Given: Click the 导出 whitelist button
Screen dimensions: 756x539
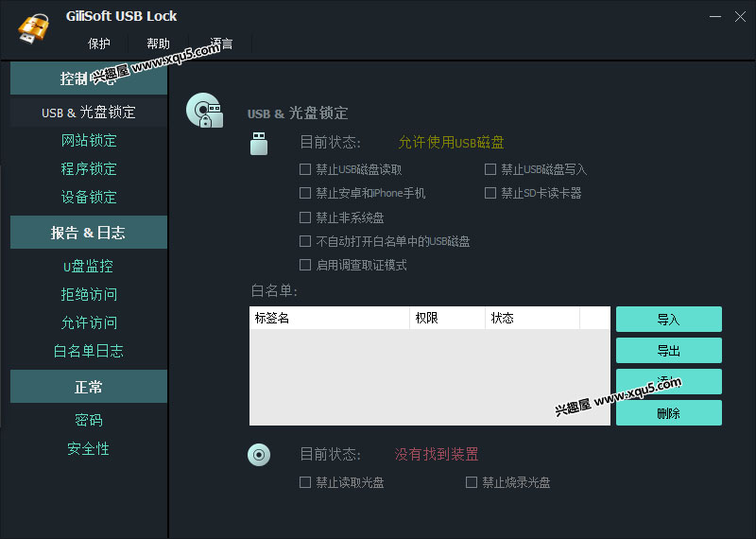Looking at the screenshot, I should tap(669, 350).
